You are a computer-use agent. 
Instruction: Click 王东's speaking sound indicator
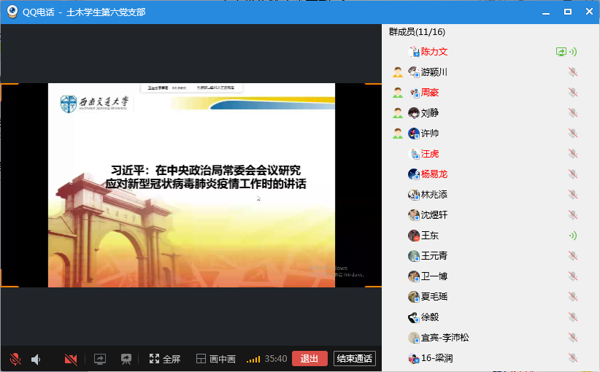pyautogui.click(x=573, y=235)
